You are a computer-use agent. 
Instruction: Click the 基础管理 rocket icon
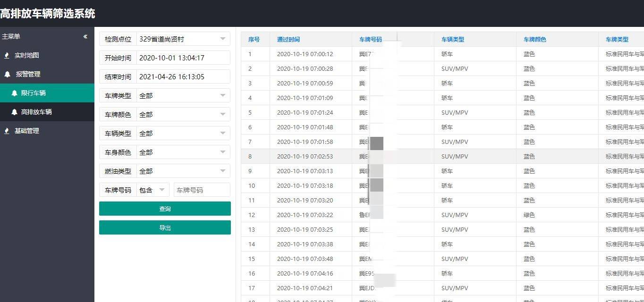coord(7,131)
